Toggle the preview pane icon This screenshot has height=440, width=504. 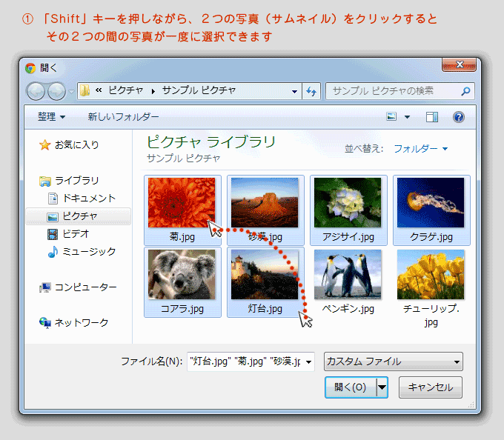pos(432,117)
